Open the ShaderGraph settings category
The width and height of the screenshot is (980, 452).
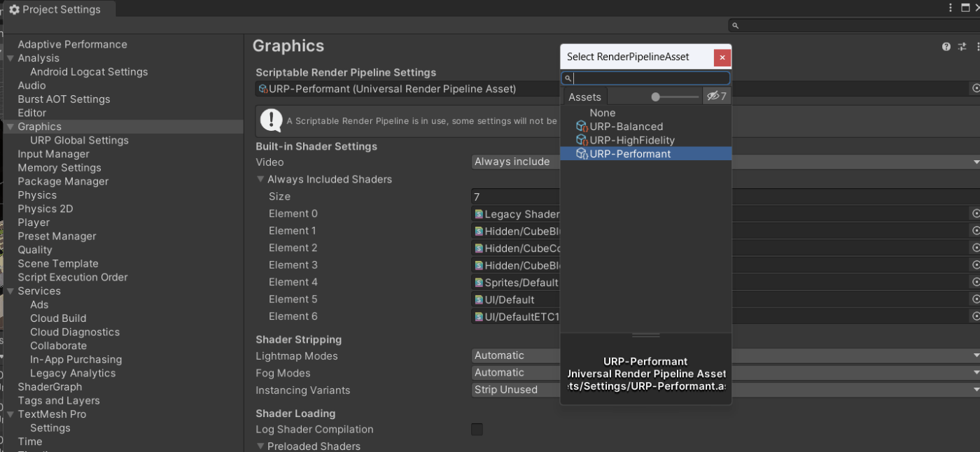(x=50, y=387)
